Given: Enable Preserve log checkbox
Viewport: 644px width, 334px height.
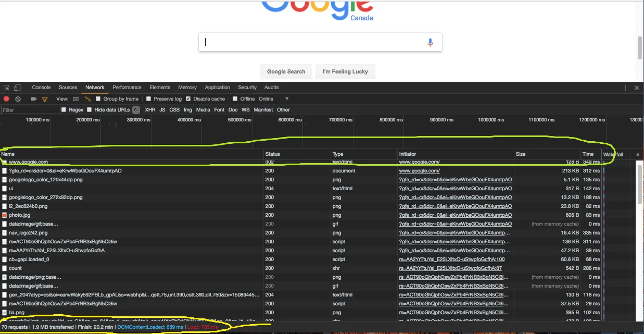Looking at the screenshot, I should (x=148, y=99).
